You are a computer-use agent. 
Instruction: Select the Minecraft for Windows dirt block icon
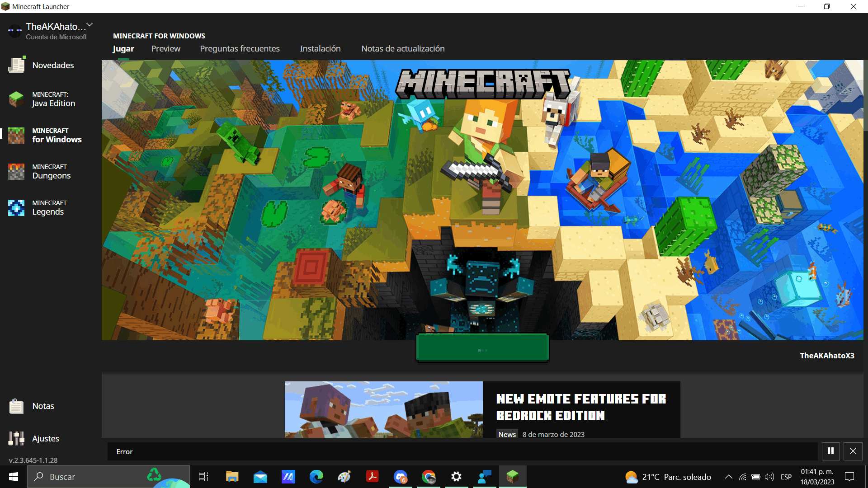pos(16,135)
